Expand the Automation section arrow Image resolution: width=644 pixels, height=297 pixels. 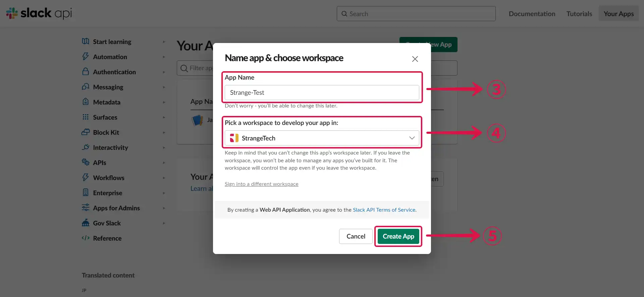click(164, 57)
